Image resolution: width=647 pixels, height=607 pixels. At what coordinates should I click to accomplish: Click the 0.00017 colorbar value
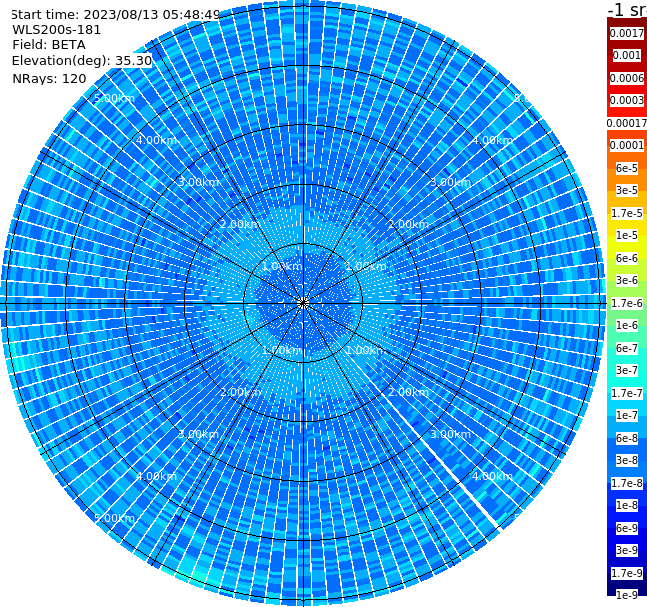coord(627,123)
